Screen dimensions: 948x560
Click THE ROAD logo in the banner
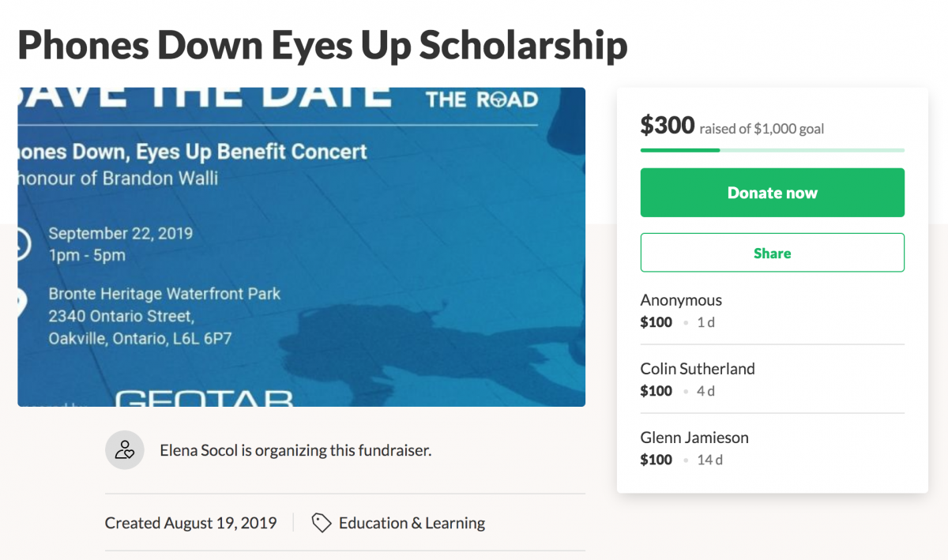tap(482, 100)
